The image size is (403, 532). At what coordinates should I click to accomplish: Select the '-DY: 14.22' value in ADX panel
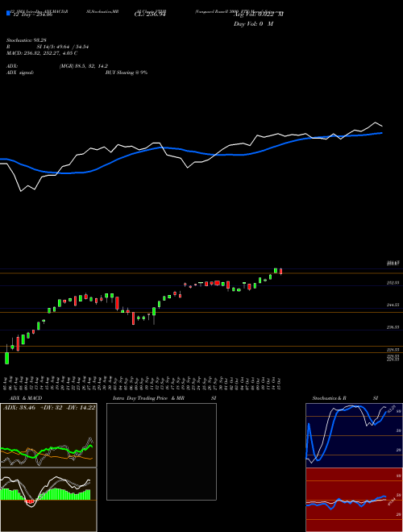point(81,408)
